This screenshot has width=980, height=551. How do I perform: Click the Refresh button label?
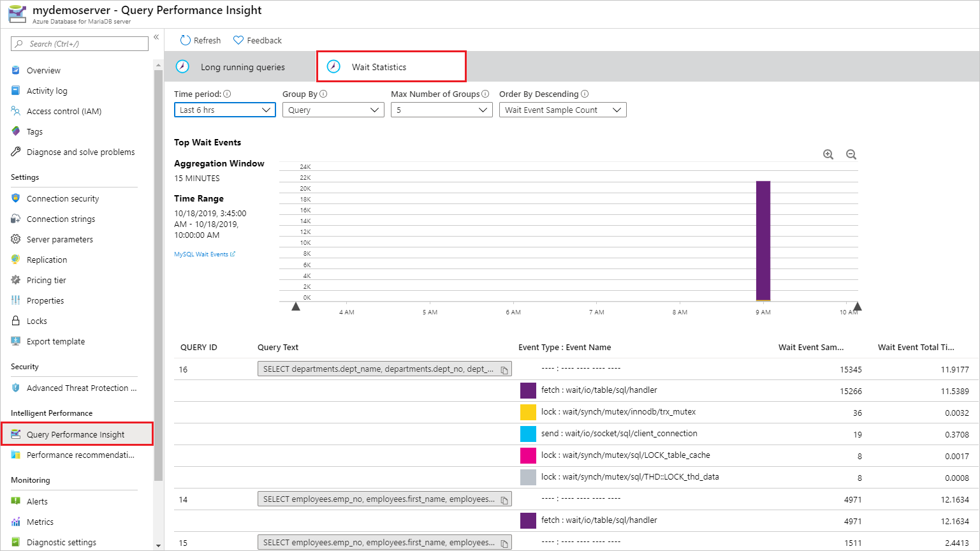tap(207, 40)
